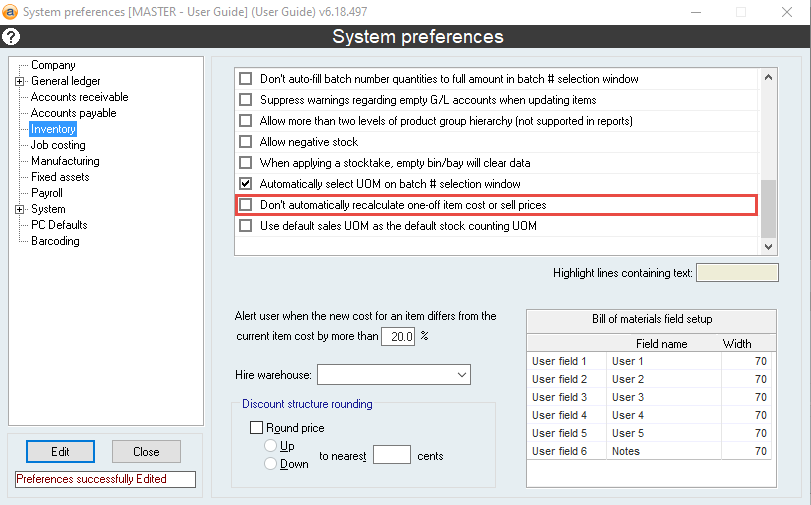Check Use default sales UOM as stock counting UOM
Viewport: 811px width, 505px height.
pos(246,226)
